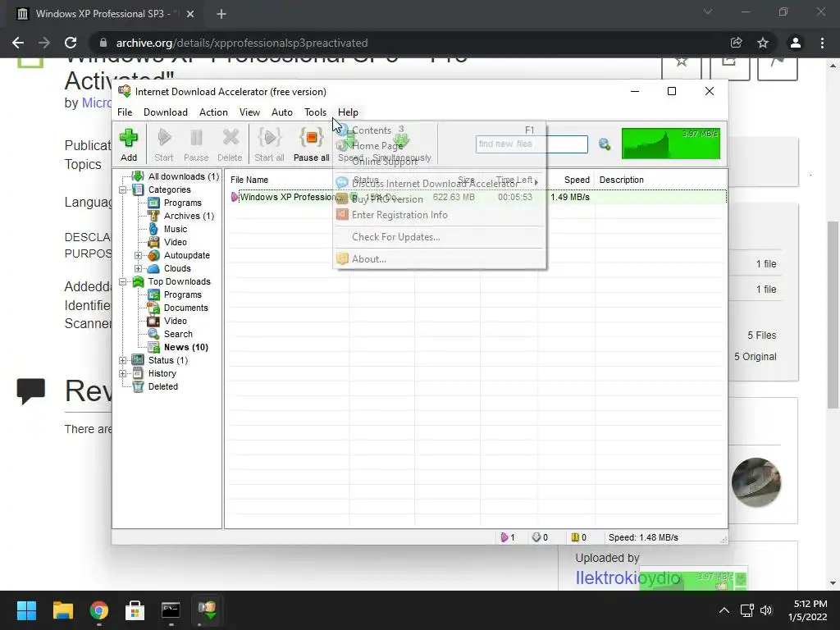Open the Discuss Internet Download Accelerator submenu

pyautogui.click(x=439, y=183)
